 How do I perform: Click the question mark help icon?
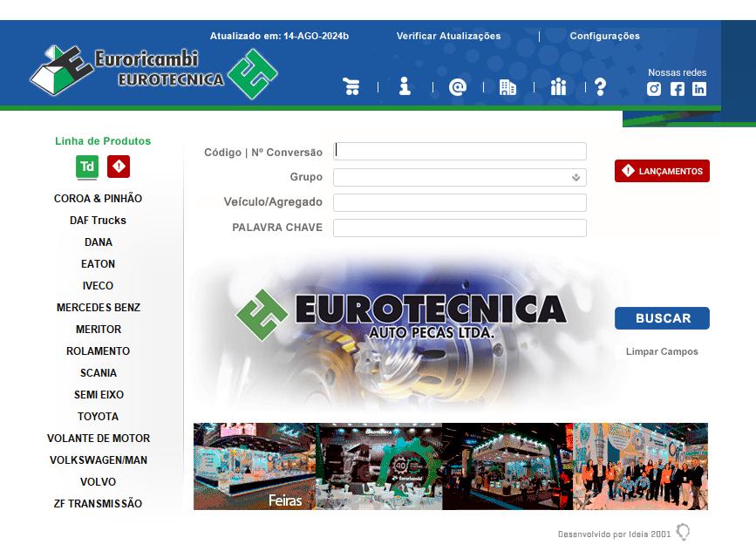(x=600, y=87)
